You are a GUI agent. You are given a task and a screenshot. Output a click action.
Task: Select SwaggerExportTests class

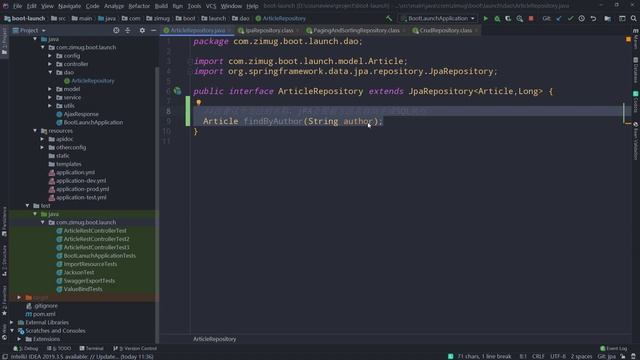coord(89,281)
